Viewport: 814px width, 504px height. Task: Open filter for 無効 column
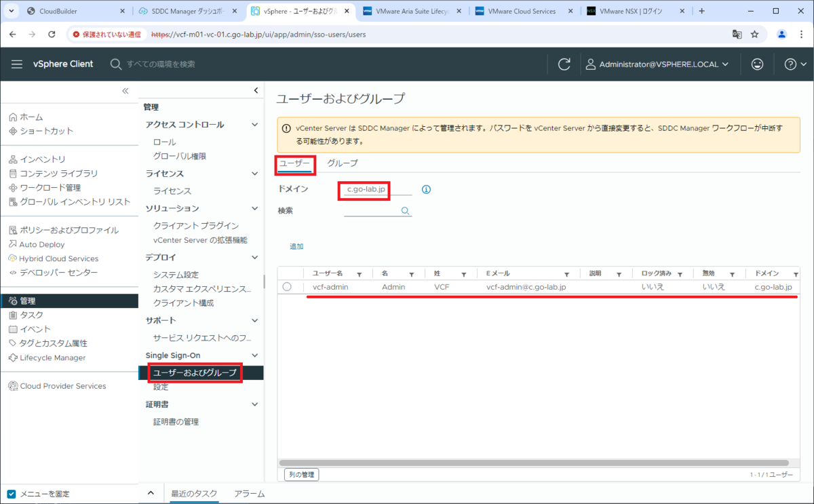733,274
